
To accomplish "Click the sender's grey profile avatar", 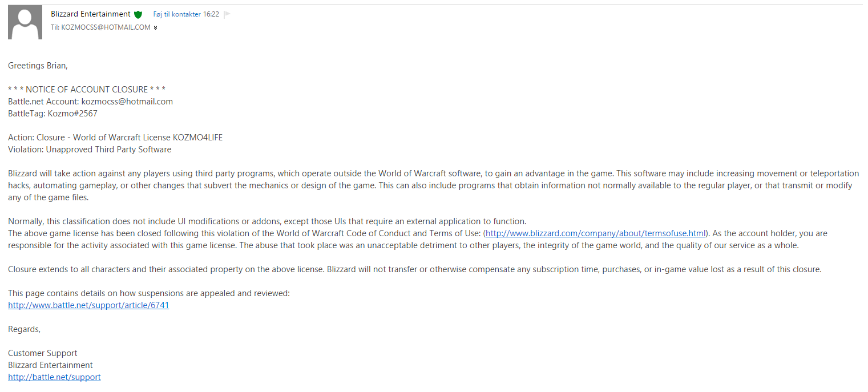I will pos(25,22).
